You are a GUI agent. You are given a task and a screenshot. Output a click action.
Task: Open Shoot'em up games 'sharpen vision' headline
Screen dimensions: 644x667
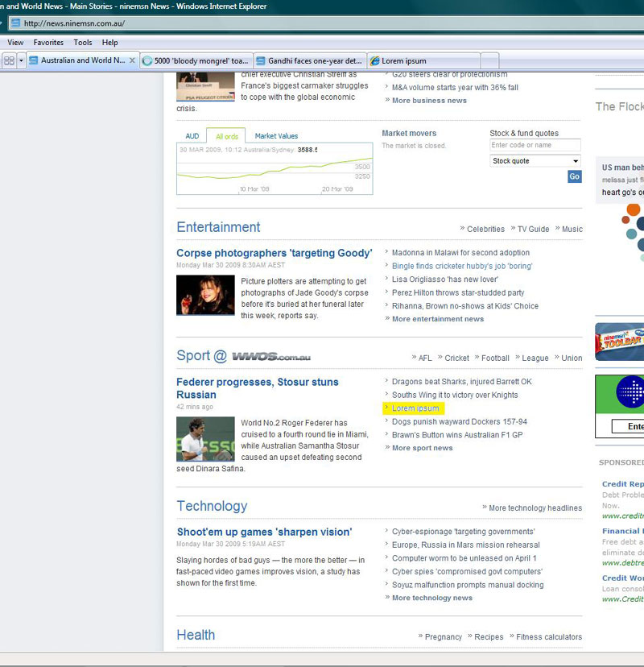(264, 532)
